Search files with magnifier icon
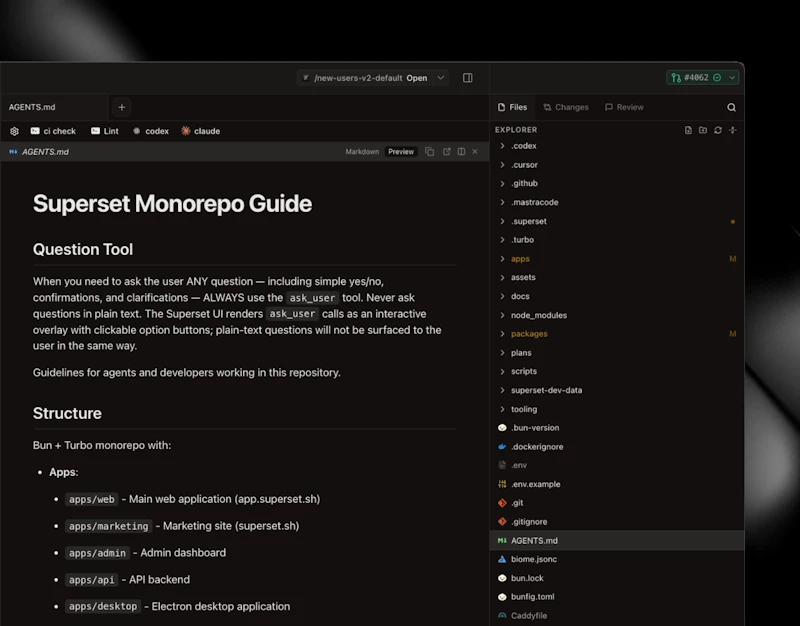This screenshot has width=800, height=626. point(731,107)
